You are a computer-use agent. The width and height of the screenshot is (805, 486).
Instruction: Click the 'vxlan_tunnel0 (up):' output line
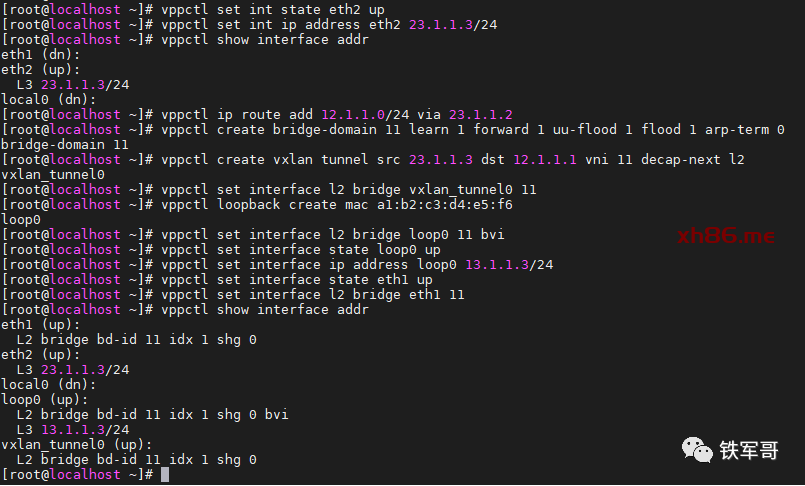point(77,444)
